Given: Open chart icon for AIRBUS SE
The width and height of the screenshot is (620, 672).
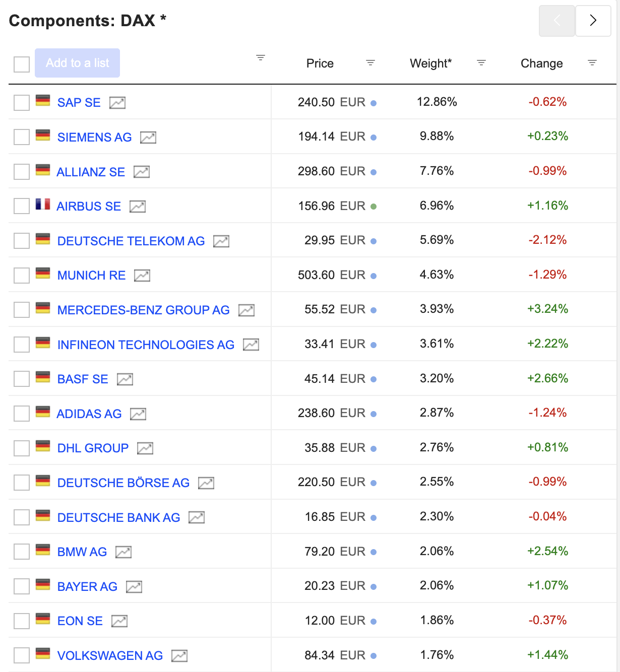Looking at the screenshot, I should click(138, 207).
